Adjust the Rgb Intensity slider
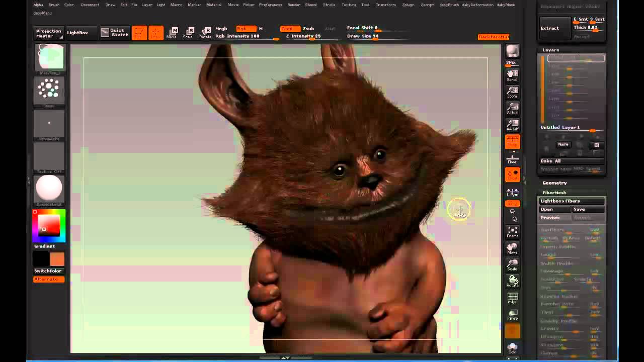This screenshot has width=644, height=362. click(x=247, y=36)
